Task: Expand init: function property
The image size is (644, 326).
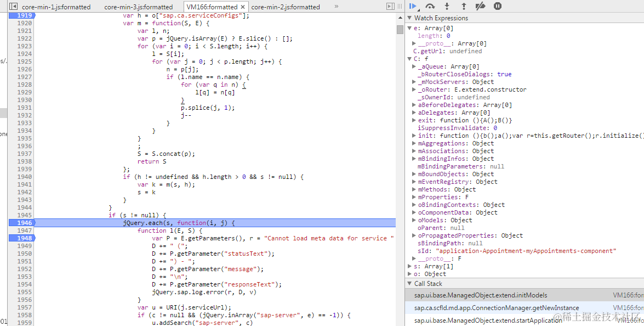Action: click(414, 136)
